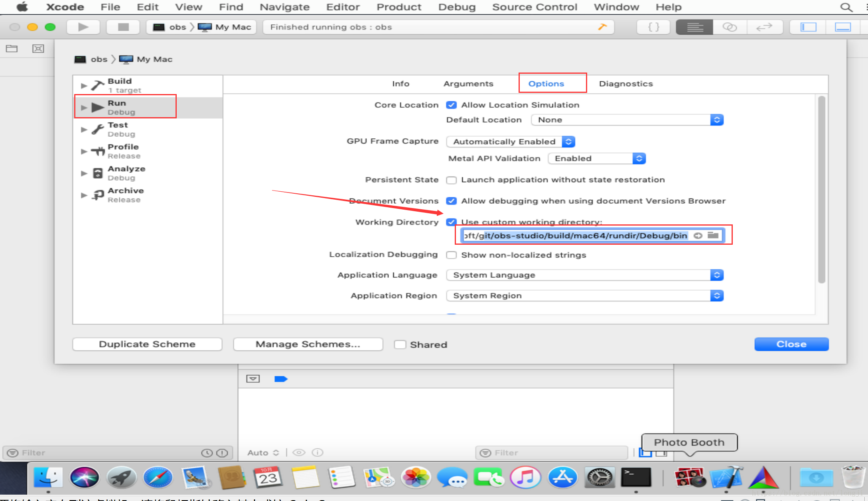Click the Duplicate Scheme button
868x501 pixels.
coord(147,344)
